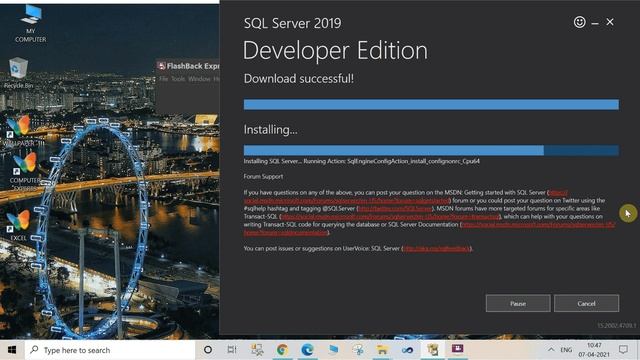Open Task View from the taskbar
Viewport: 640px width, 360px height.
pyautogui.click(x=232, y=350)
